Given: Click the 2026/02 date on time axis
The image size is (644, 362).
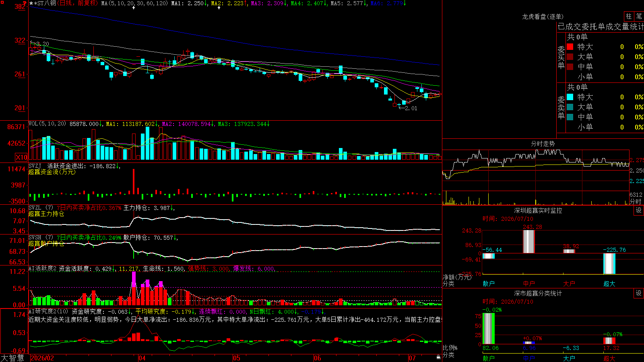Looking at the screenshot, I should pos(42,358).
